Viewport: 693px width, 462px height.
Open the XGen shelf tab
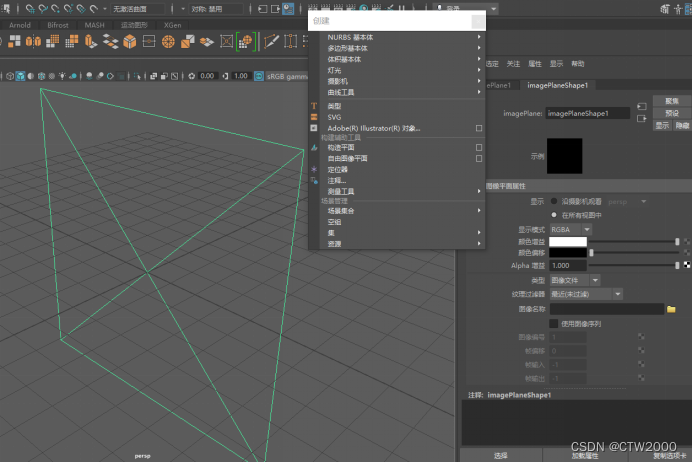(x=172, y=25)
